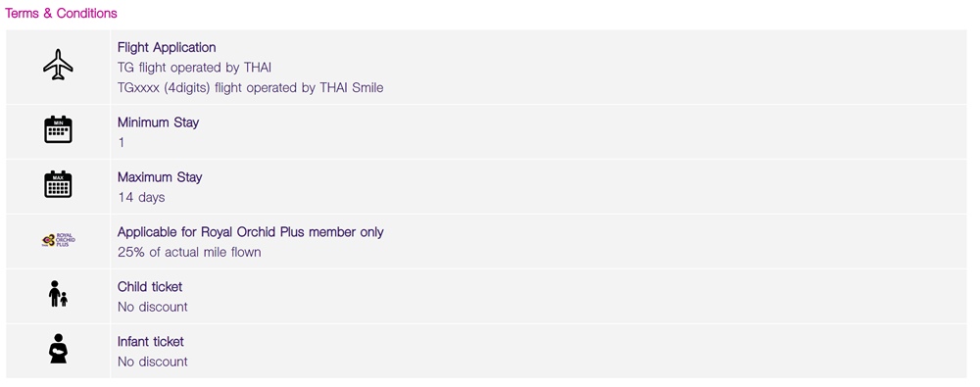Click No discount under Child ticket
980x387 pixels.
pyautogui.click(x=153, y=307)
